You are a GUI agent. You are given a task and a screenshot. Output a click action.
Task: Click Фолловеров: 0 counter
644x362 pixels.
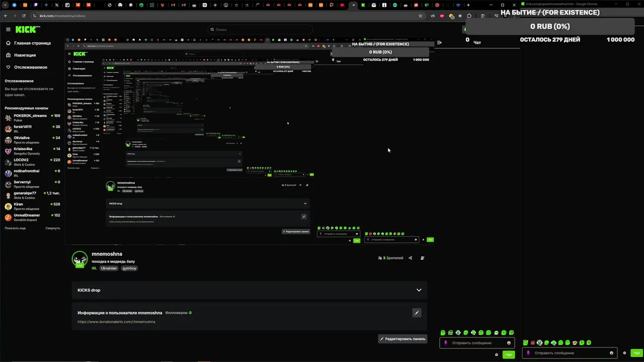(x=178, y=313)
